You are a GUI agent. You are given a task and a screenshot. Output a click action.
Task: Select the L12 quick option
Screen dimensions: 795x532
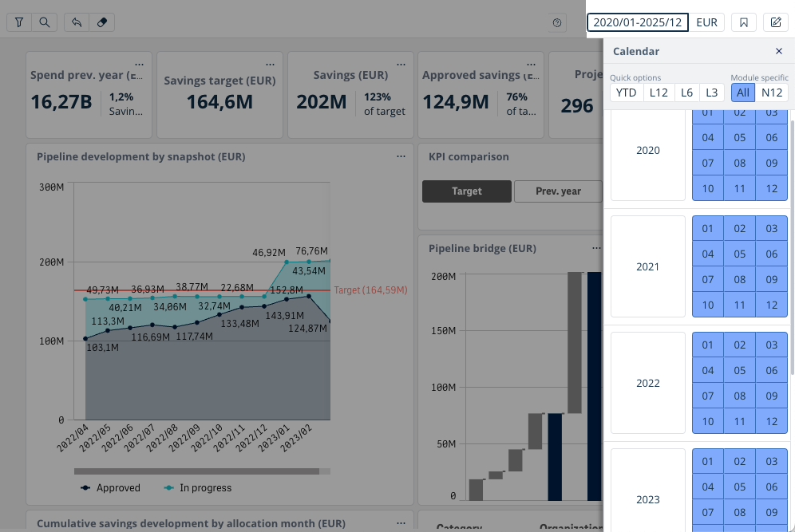pyautogui.click(x=659, y=93)
